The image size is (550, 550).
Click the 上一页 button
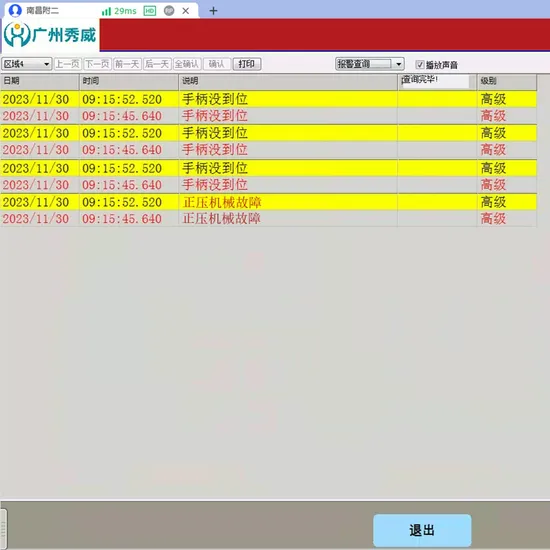[68, 64]
